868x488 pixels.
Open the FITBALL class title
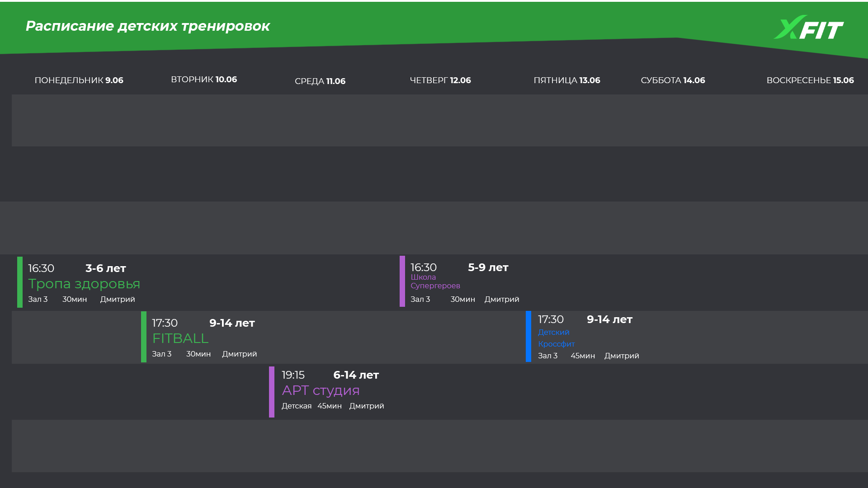pyautogui.click(x=180, y=338)
